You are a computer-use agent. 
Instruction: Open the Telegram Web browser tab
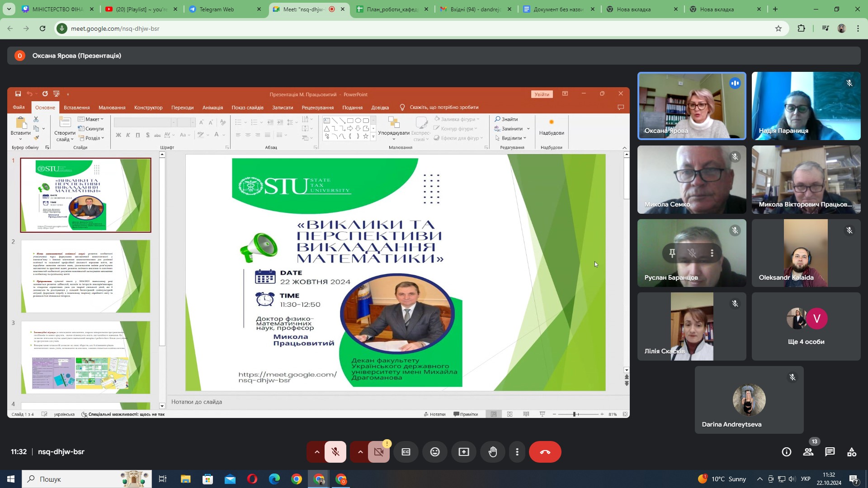pos(225,9)
